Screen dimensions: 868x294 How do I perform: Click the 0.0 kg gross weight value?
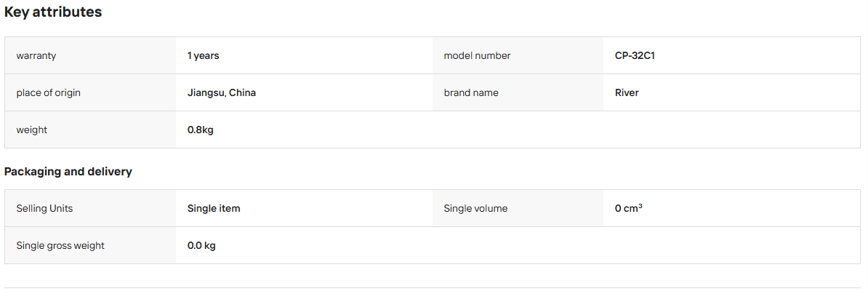click(x=201, y=245)
